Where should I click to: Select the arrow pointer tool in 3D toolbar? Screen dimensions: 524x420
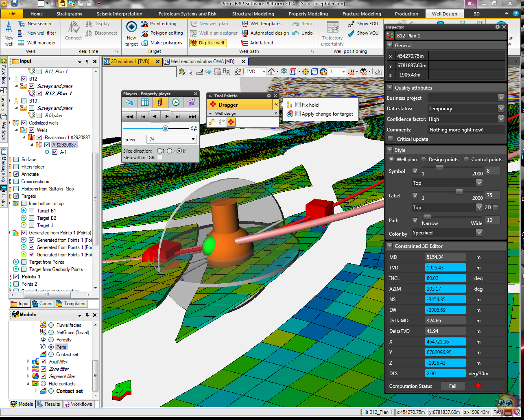pyautogui.click(x=191, y=72)
